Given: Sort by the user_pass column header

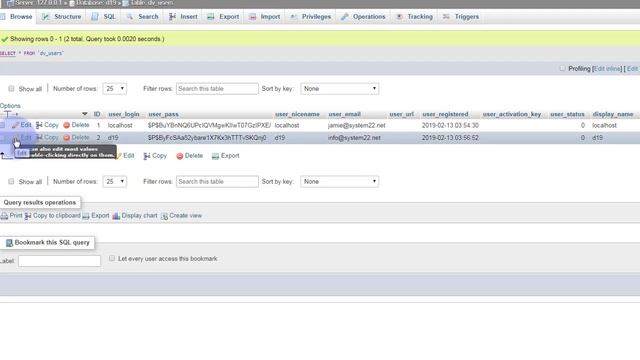Looking at the screenshot, I should click(163, 114).
